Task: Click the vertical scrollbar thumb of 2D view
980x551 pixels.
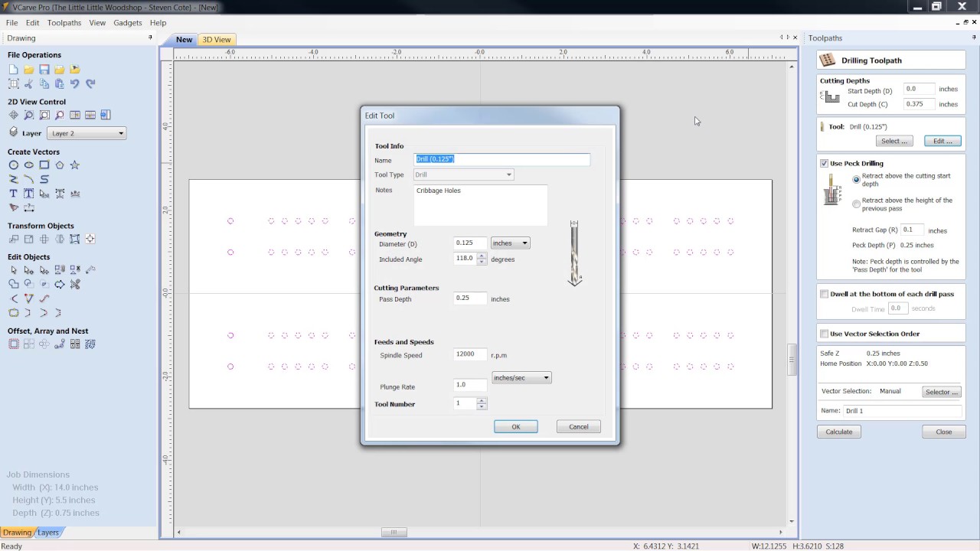Action: pos(793,360)
